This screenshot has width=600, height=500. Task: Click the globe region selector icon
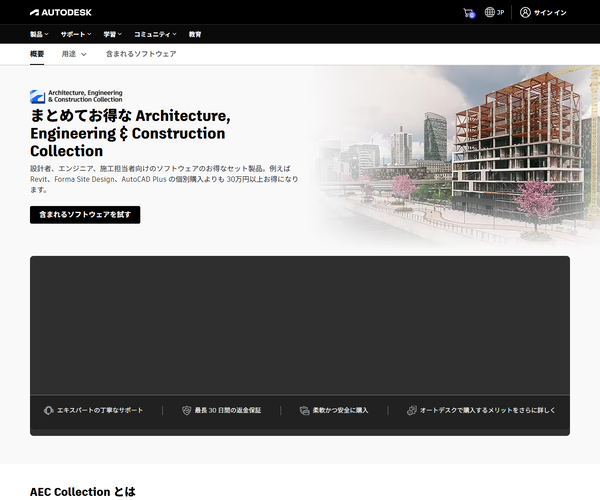(x=489, y=12)
